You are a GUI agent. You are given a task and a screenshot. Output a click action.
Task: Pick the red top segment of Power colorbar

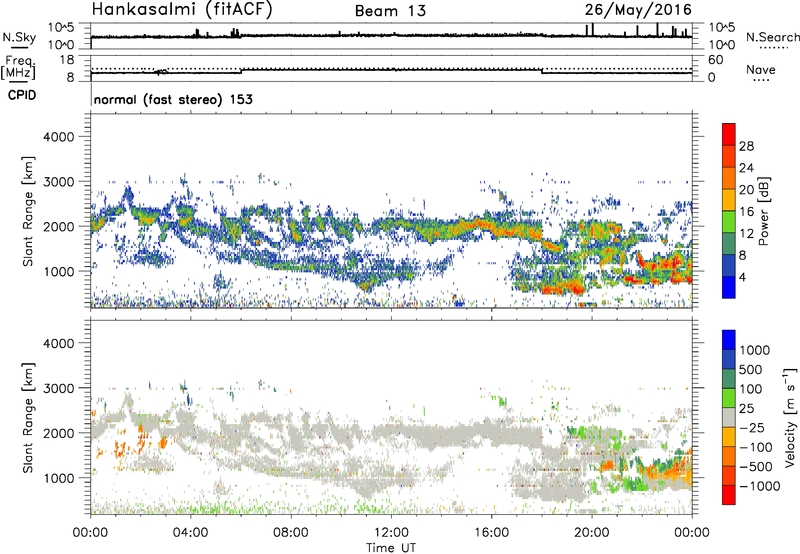tap(729, 135)
